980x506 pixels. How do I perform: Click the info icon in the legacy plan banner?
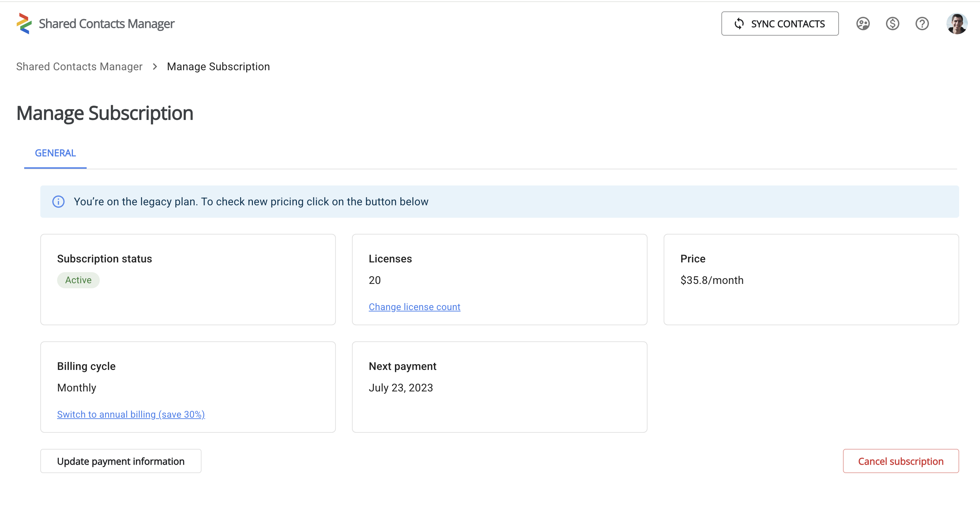[x=58, y=202]
